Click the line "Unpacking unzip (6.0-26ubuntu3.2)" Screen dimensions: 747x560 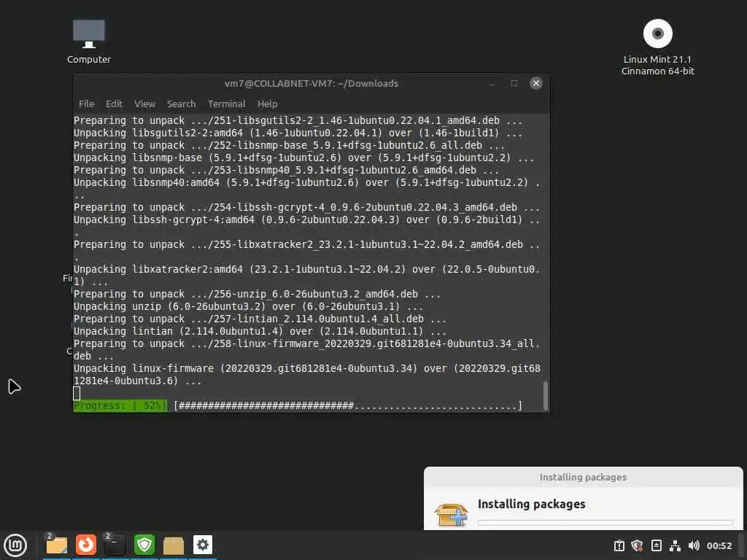[x=248, y=306]
